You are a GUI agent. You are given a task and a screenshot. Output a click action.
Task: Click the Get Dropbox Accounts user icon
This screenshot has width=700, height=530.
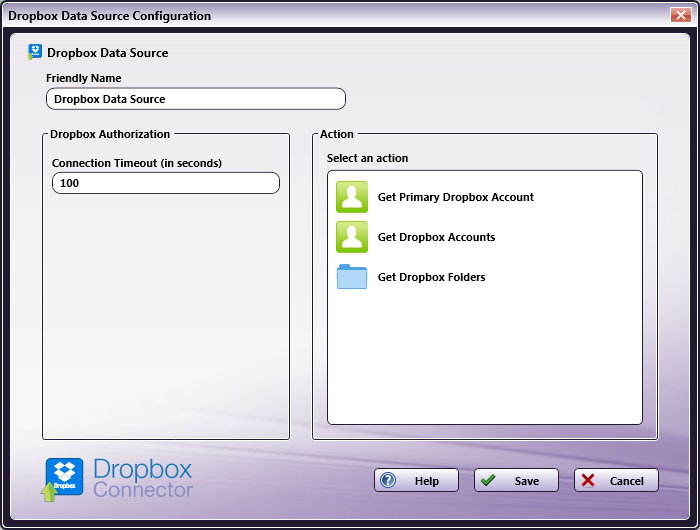(352, 237)
